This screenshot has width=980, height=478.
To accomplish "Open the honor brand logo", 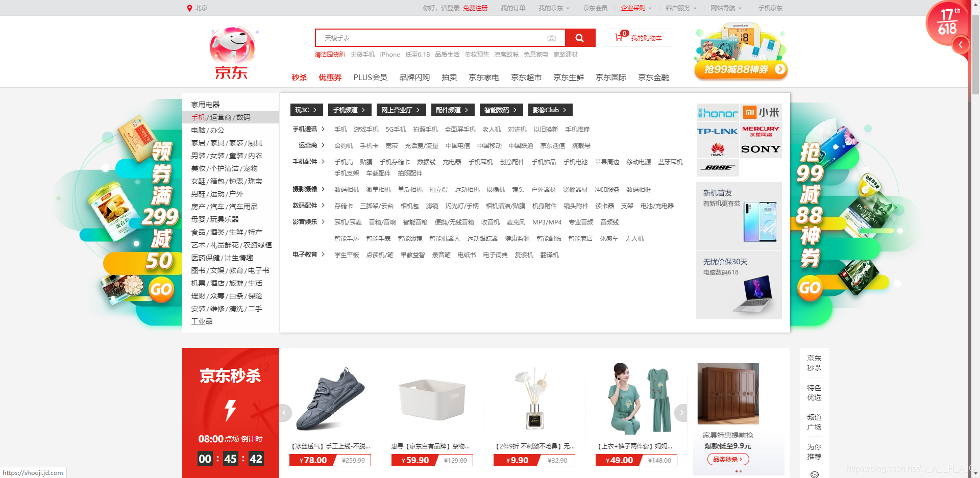I will [718, 113].
